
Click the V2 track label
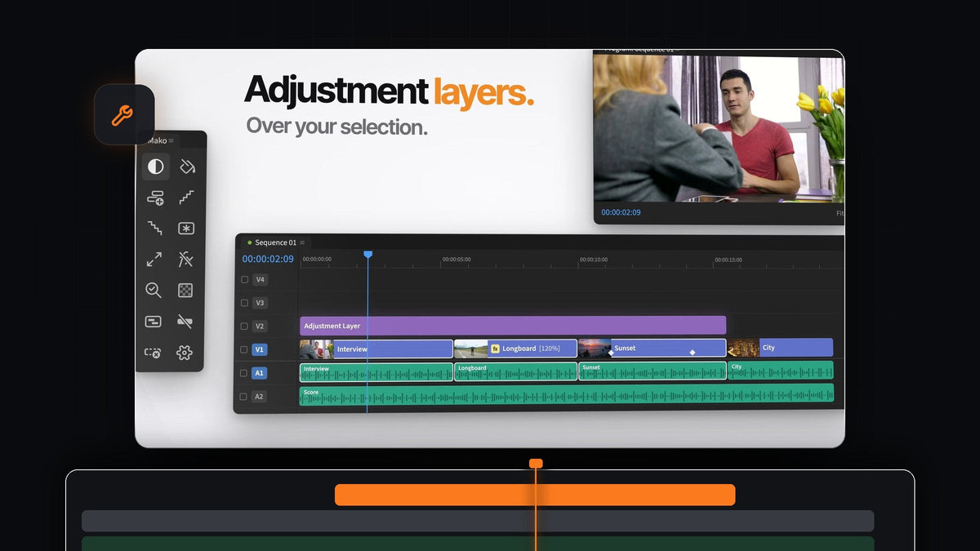click(x=261, y=327)
